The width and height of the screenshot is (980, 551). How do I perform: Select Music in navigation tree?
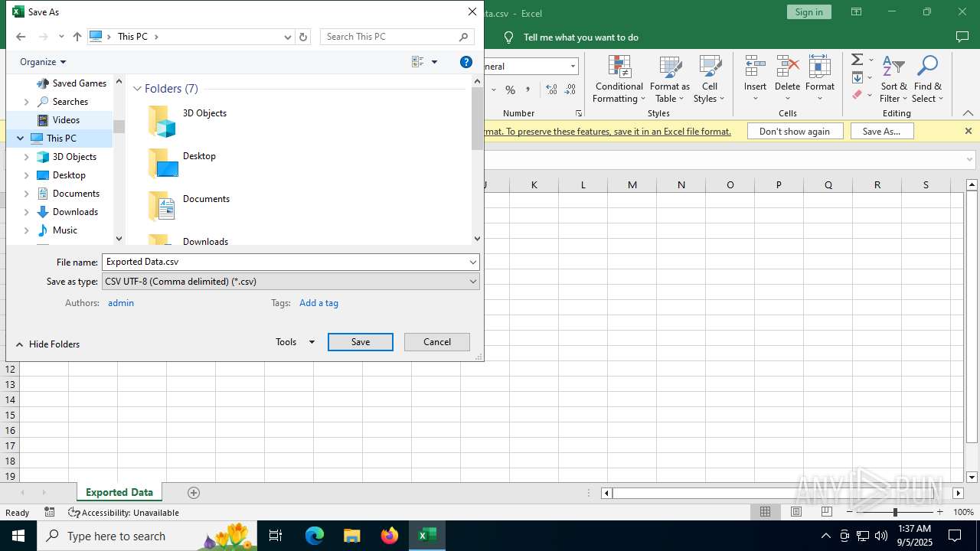tap(64, 230)
